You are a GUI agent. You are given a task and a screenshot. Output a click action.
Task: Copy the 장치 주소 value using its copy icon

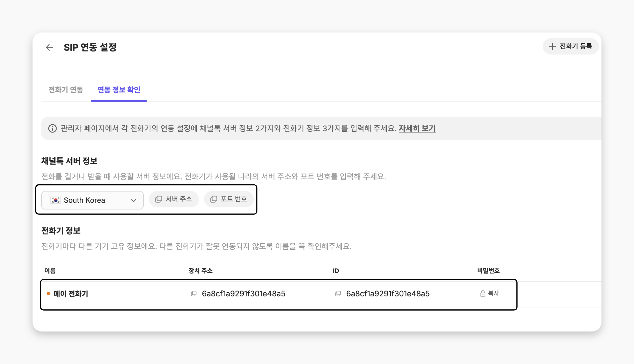coord(194,294)
